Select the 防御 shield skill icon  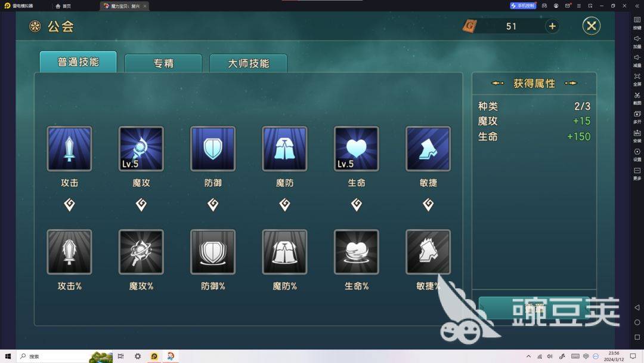[213, 149]
